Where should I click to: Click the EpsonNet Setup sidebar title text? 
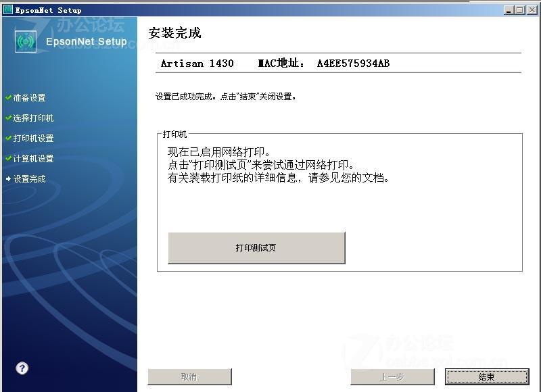(x=87, y=42)
